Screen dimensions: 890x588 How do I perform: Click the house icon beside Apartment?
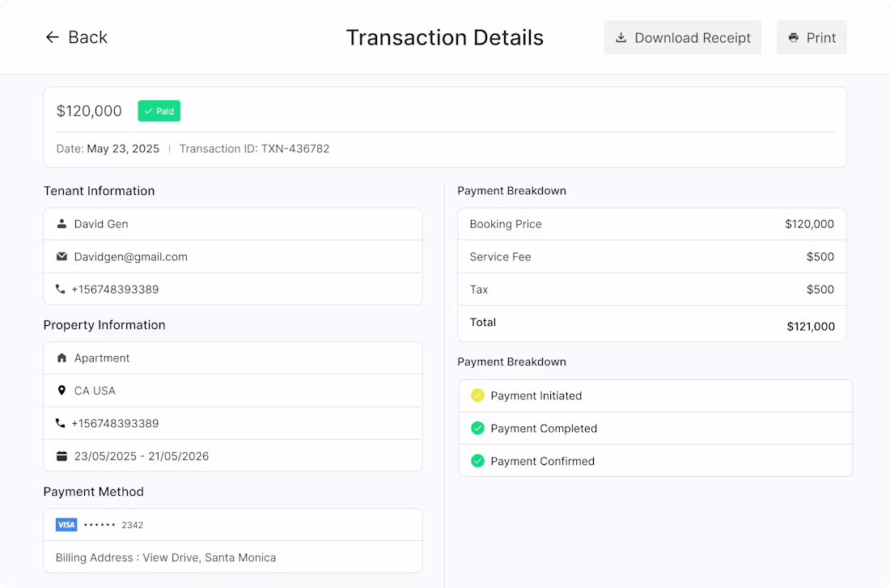(61, 357)
